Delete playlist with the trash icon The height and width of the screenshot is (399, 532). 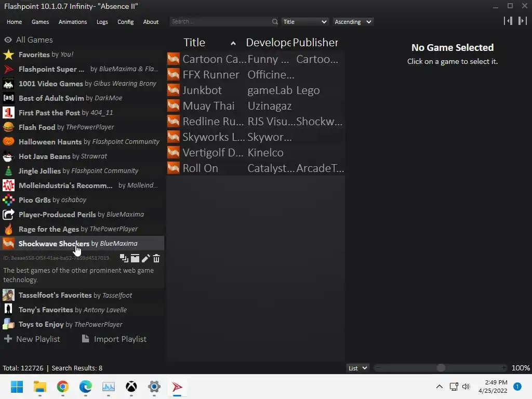coord(156,258)
